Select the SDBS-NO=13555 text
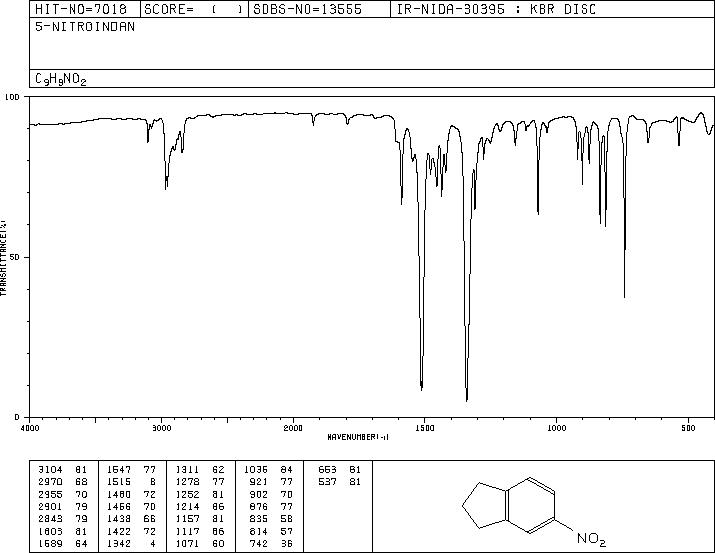Screen dimensions: 715x553 coord(307,9)
